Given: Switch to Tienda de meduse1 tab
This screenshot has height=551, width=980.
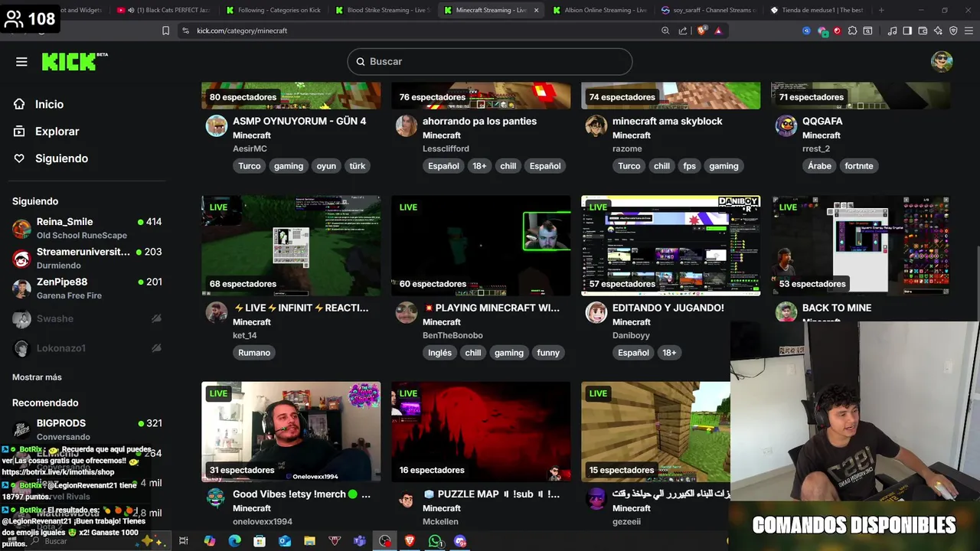Looking at the screenshot, I should point(818,10).
